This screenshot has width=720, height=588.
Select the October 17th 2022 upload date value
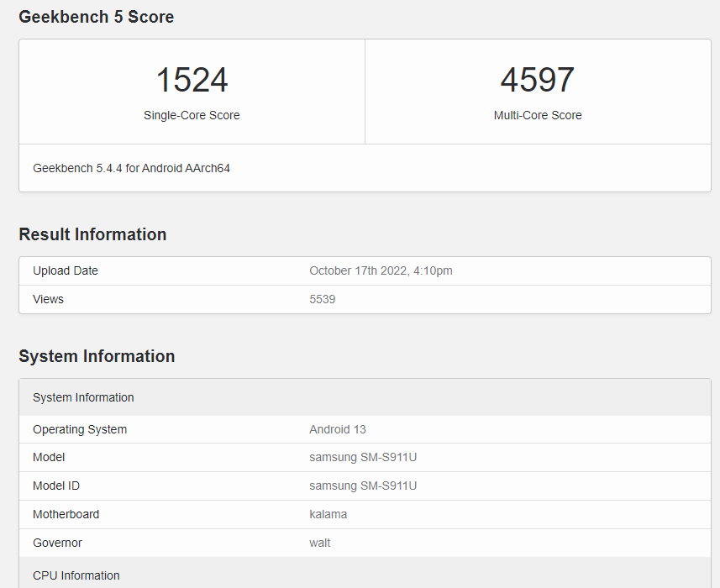(381, 270)
